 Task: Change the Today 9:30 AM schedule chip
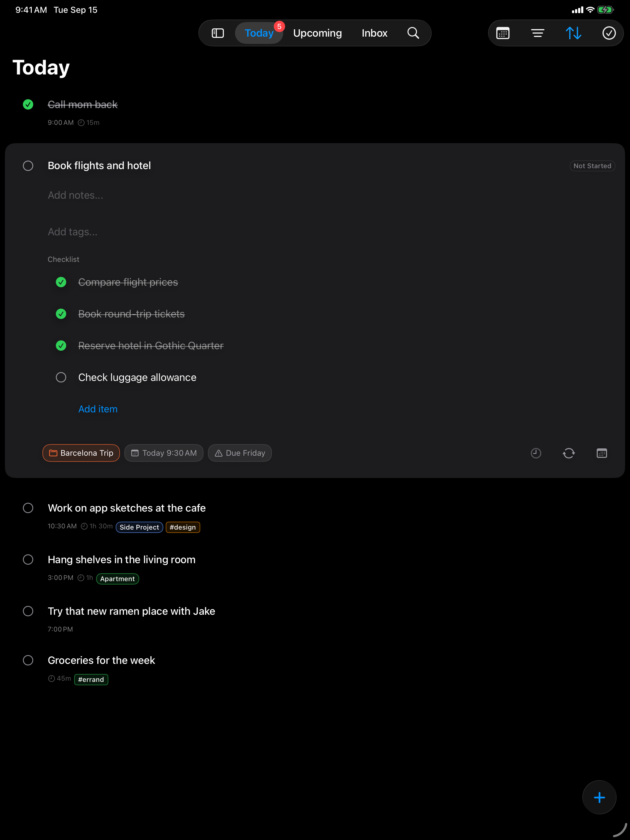164,453
